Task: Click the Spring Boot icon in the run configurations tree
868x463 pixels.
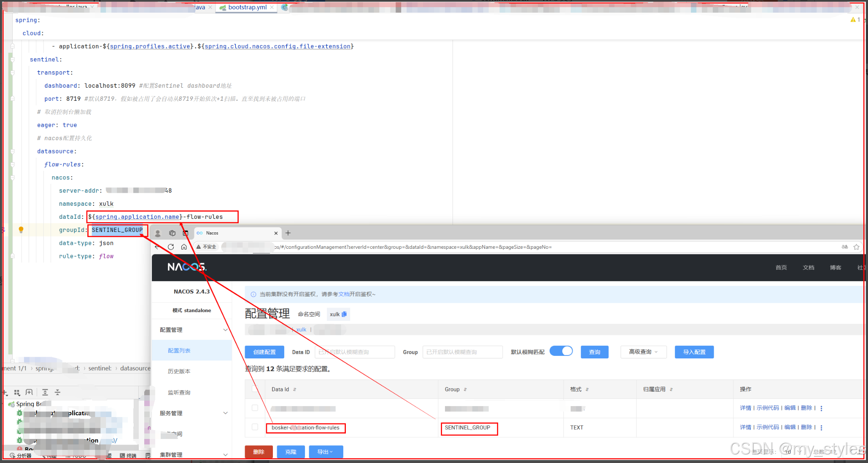Action: coord(11,404)
